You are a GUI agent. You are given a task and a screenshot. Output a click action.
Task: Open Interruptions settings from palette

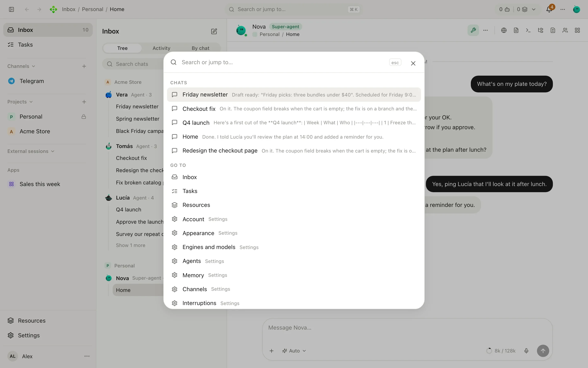[x=294, y=303]
